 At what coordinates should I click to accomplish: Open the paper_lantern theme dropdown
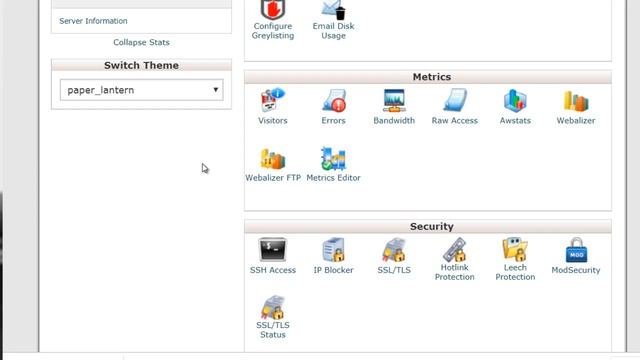[x=141, y=90]
